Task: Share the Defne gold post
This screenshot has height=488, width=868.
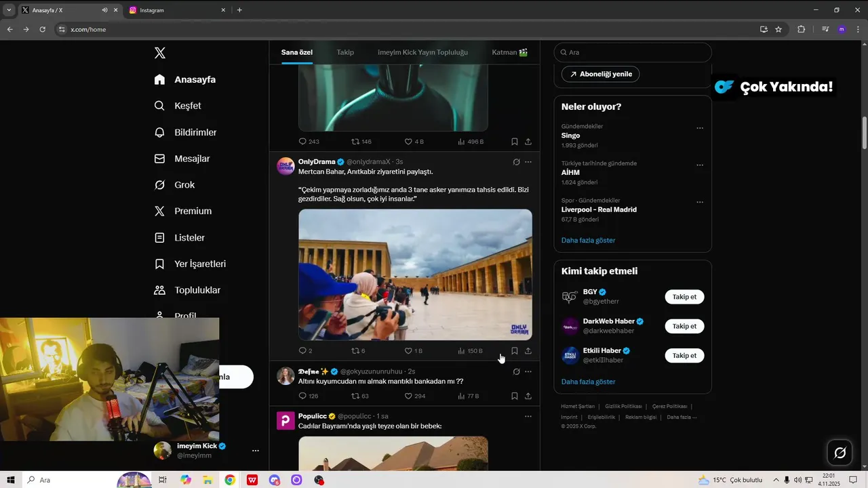Action: point(528,396)
